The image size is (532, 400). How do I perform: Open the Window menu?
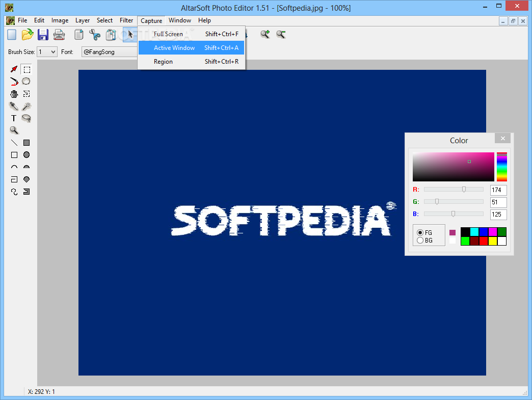click(x=180, y=20)
